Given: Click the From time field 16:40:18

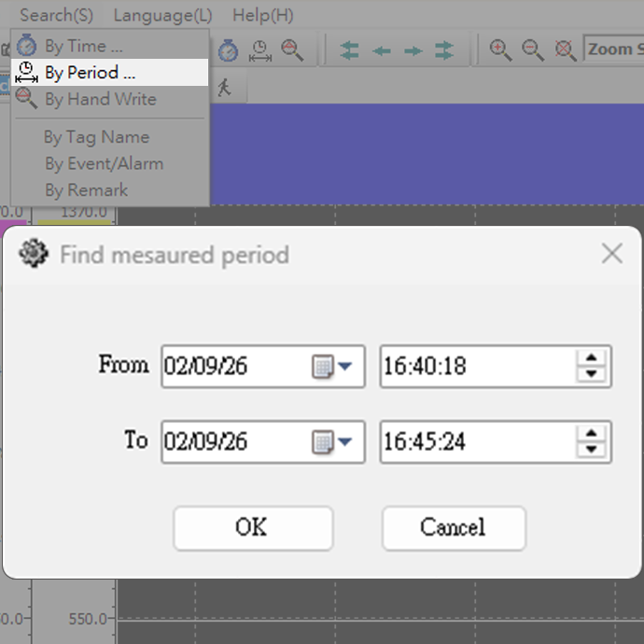Looking at the screenshot, I should click(476, 367).
